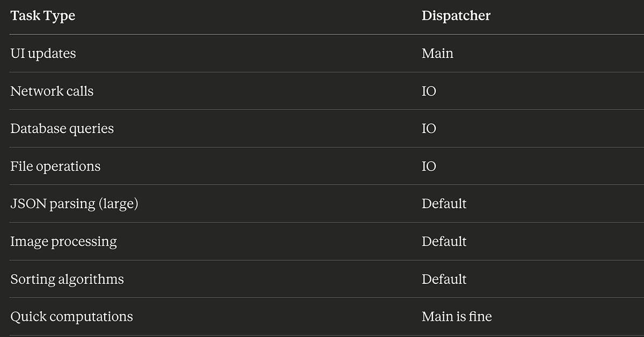The height and width of the screenshot is (337, 644).
Task: Click the Main is fine cell
Action: tap(457, 317)
